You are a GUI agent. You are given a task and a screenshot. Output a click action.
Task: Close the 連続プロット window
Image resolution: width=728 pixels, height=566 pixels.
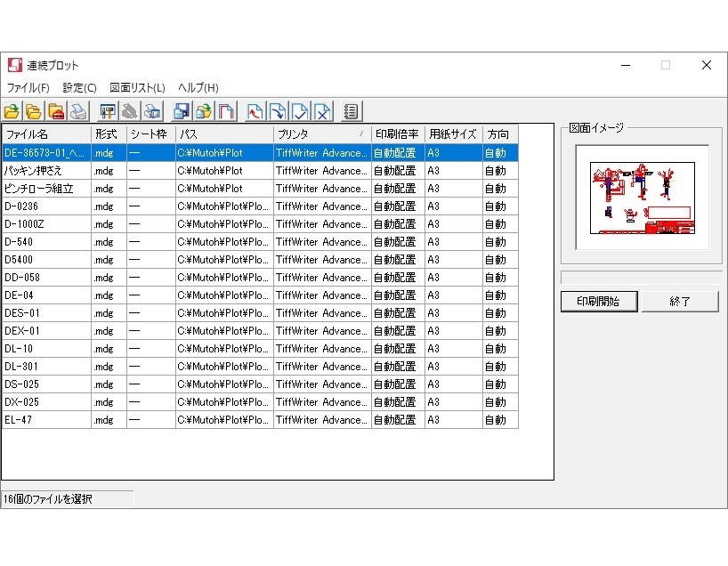click(706, 65)
